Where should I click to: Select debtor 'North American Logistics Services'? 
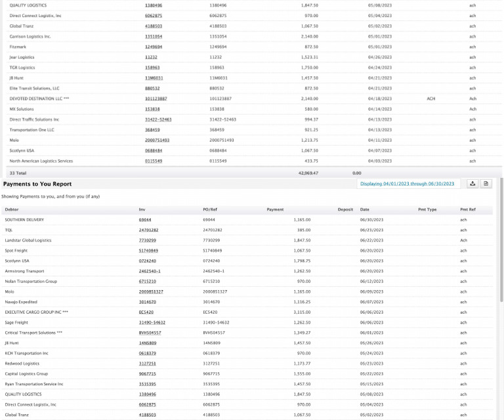41,161
